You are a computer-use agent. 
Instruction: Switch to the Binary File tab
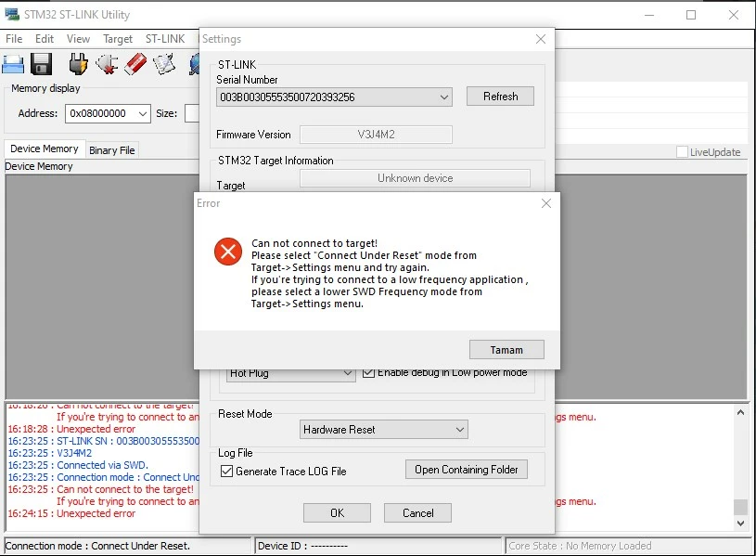[112, 150]
